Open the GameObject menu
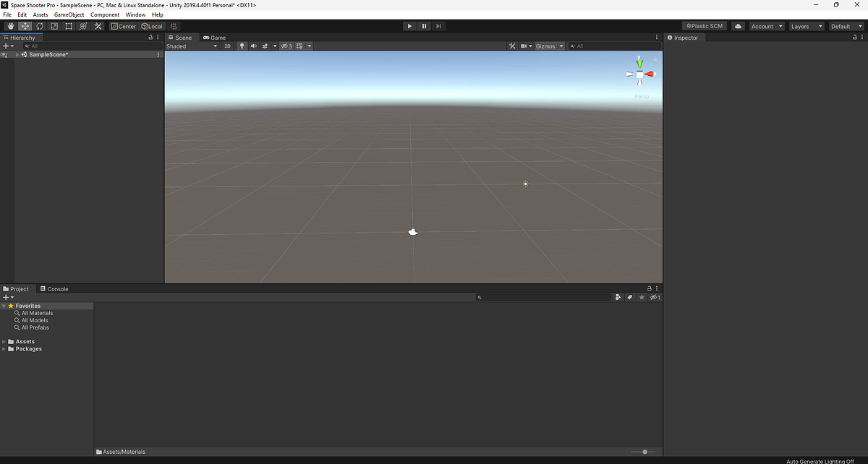The width and height of the screenshot is (868, 464). (x=69, y=14)
